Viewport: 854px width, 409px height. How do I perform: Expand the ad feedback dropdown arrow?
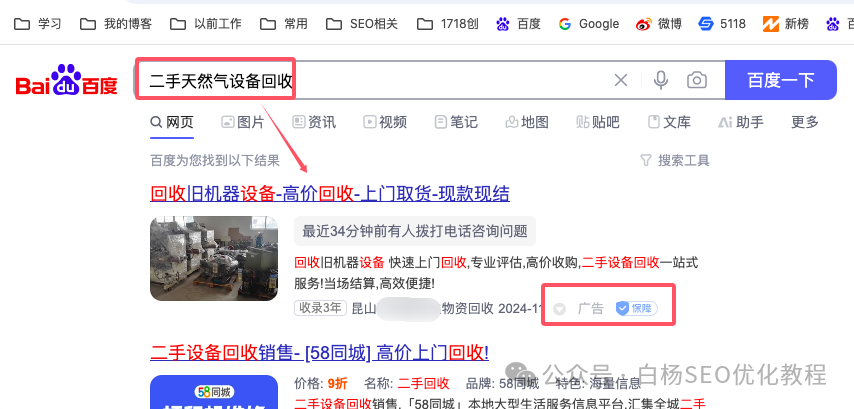tap(559, 309)
